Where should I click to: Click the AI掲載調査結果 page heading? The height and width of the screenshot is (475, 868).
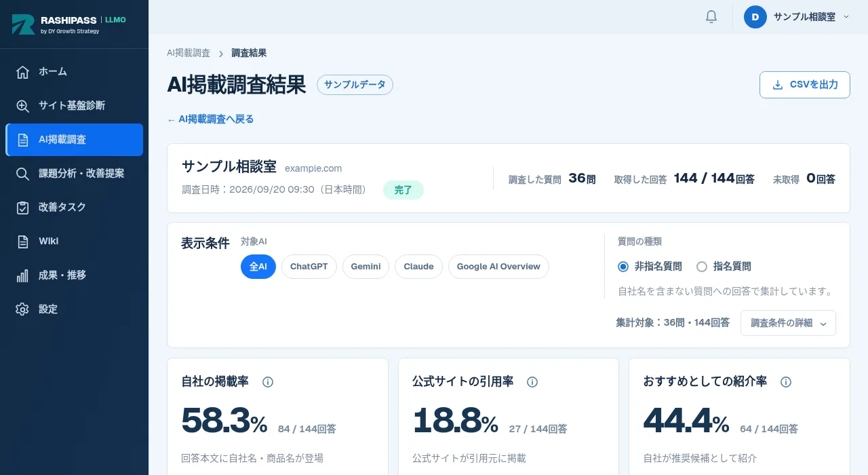point(237,85)
